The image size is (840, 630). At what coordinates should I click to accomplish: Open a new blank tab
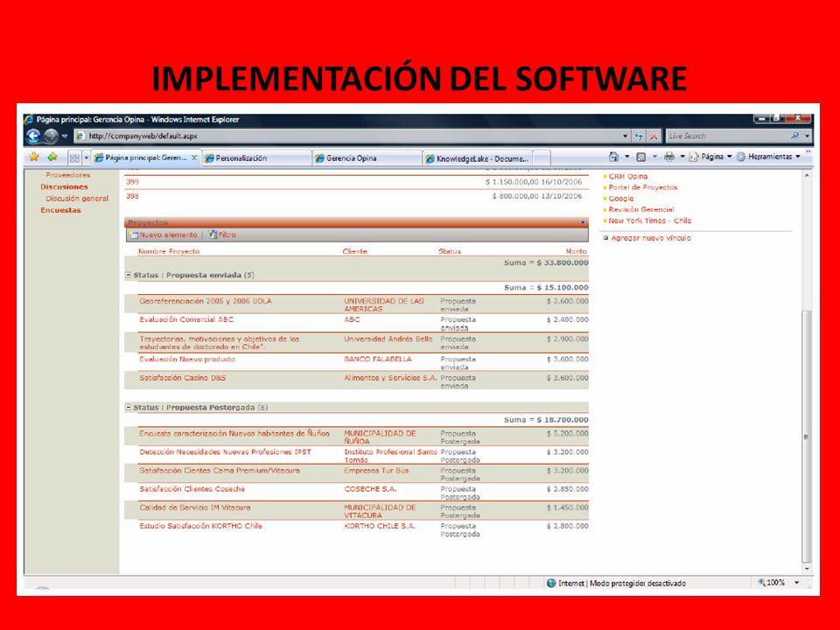click(x=542, y=158)
